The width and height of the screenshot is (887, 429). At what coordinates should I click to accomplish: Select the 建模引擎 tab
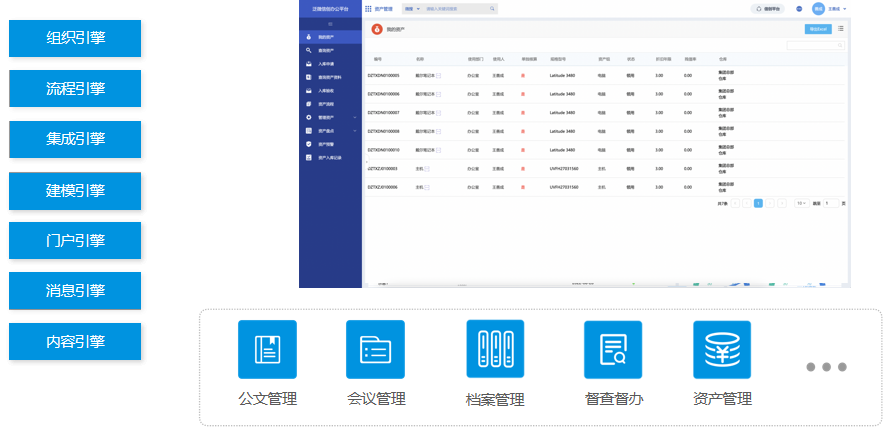[75, 191]
